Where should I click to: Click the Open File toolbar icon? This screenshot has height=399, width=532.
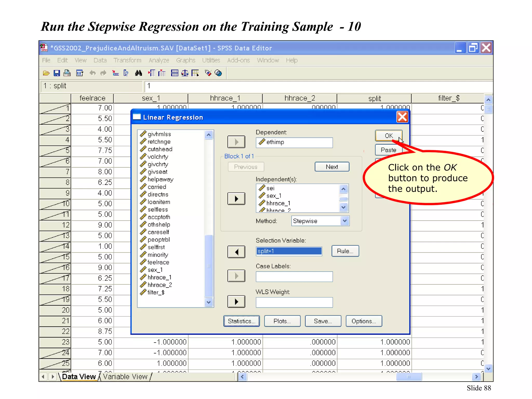[x=46, y=73]
